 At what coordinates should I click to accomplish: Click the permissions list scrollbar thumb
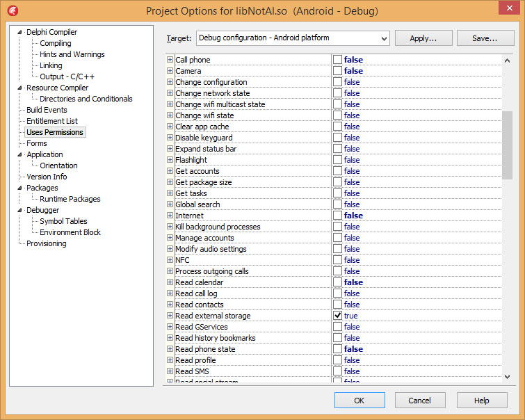coord(507,145)
